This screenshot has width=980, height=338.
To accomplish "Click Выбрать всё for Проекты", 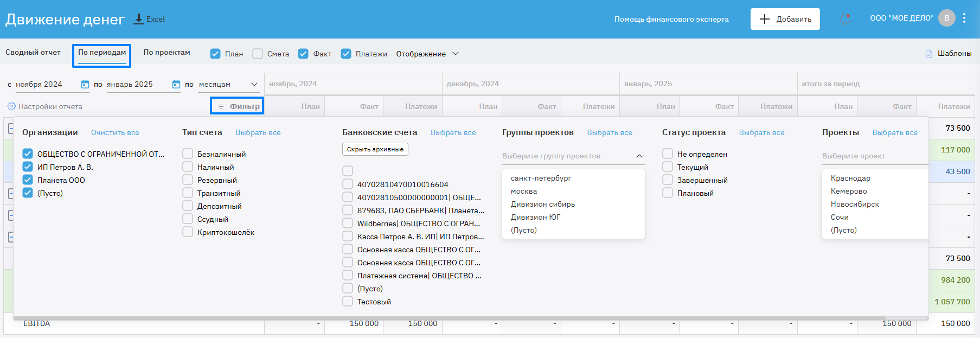I will click(x=895, y=132).
